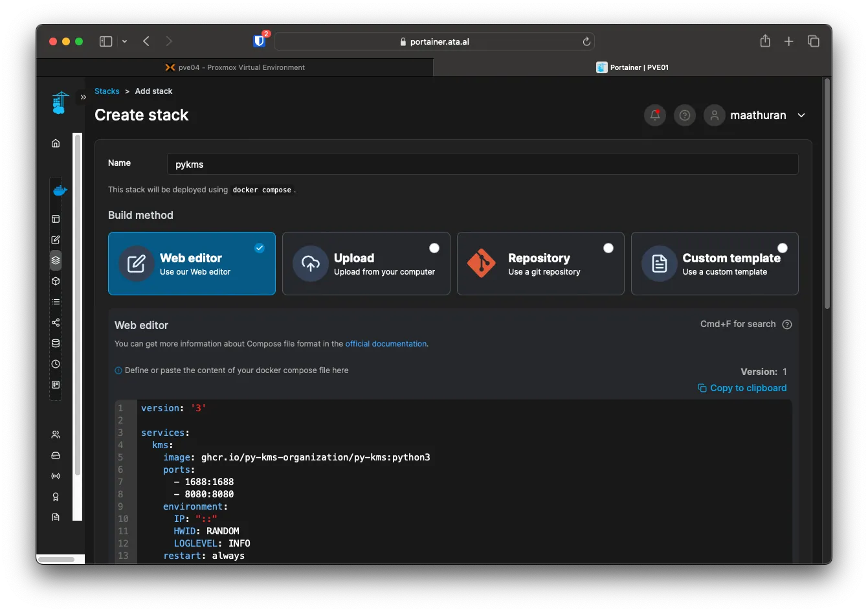Click the Custom template document icon

click(x=660, y=264)
